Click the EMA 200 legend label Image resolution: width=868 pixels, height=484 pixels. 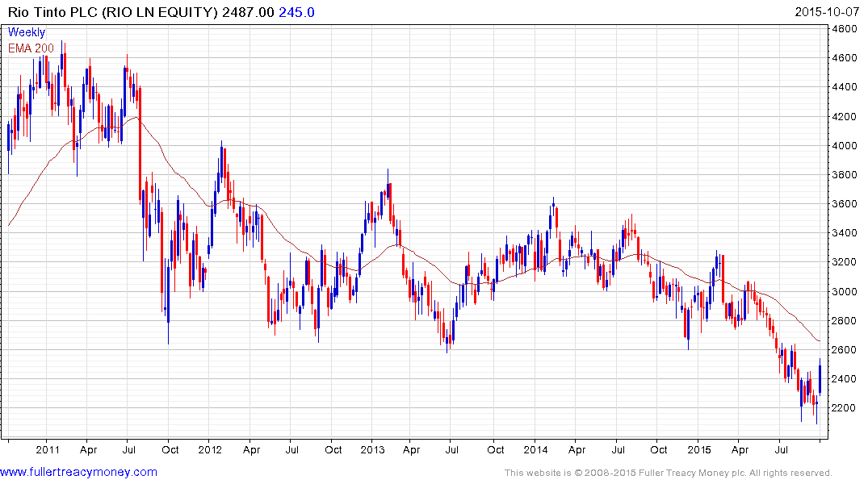[31, 48]
